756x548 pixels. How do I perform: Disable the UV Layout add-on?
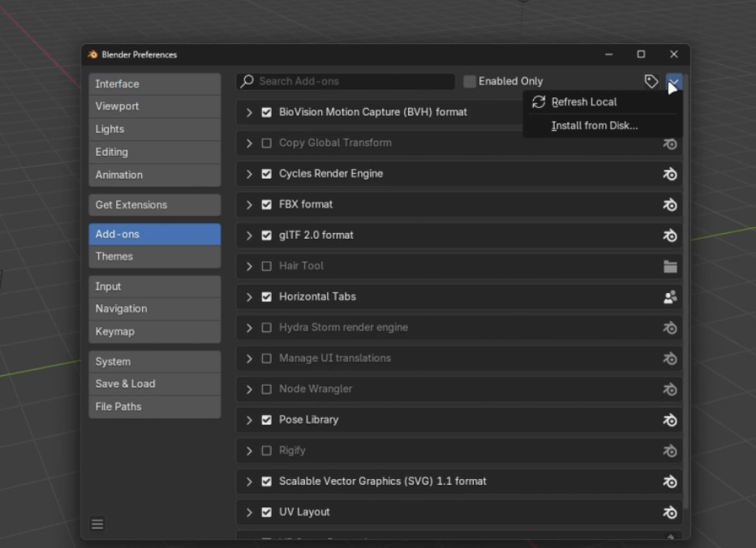(x=267, y=512)
